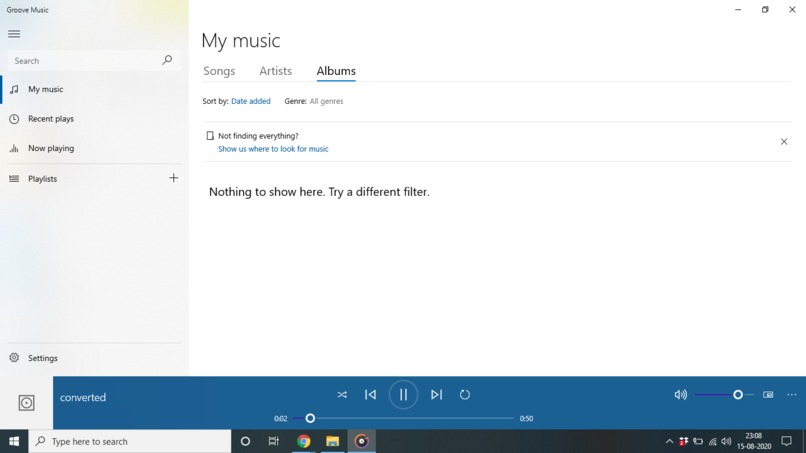Open Google Chrome from taskbar
Image resolution: width=806 pixels, height=453 pixels.
coord(303,441)
